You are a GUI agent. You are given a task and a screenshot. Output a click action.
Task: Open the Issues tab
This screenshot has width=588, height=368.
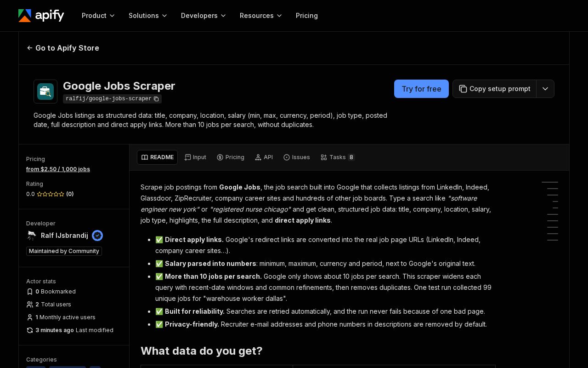click(x=297, y=157)
